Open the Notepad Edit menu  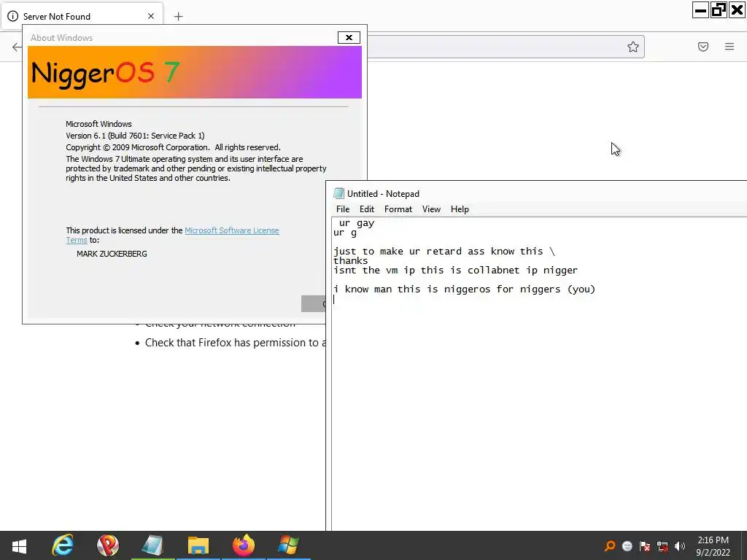(x=366, y=209)
